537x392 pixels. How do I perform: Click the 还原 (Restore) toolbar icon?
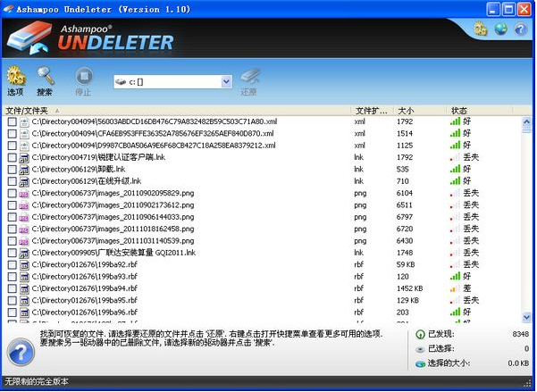click(x=249, y=80)
